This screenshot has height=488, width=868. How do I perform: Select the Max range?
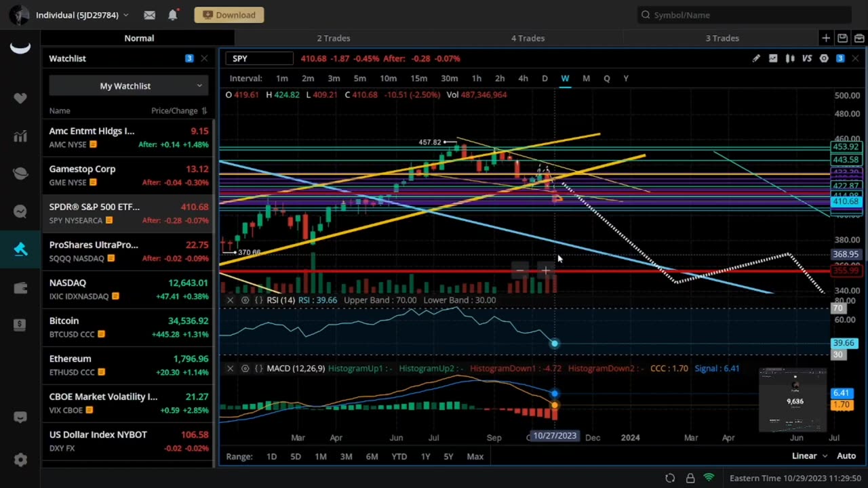click(475, 456)
